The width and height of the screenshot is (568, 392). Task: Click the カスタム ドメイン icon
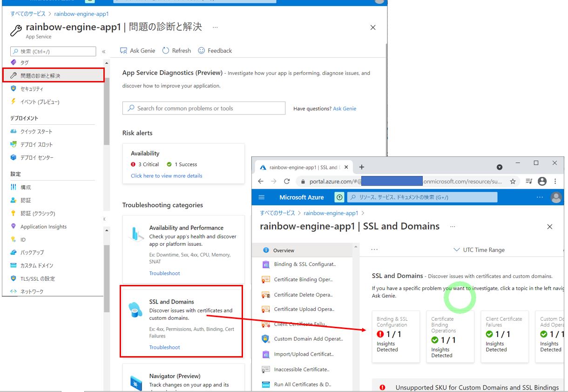click(13, 265)
